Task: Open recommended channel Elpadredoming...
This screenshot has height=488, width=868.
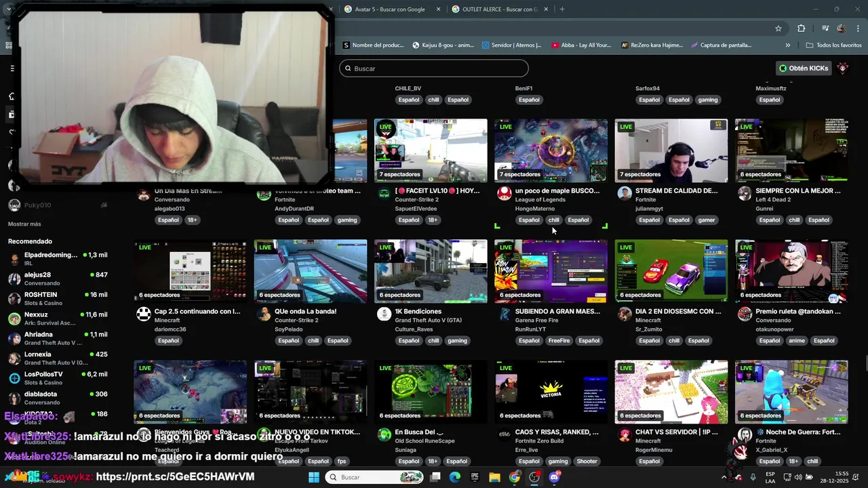Action: (x=58, y=258)
